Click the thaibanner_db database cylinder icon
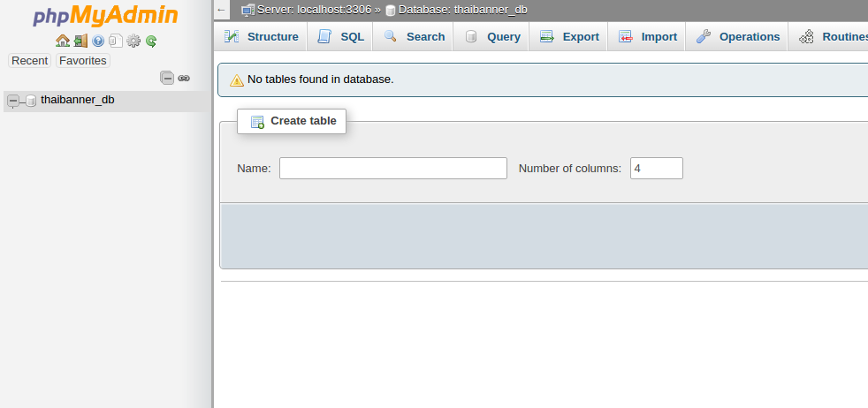868x408 pixels. click(31, 101)
